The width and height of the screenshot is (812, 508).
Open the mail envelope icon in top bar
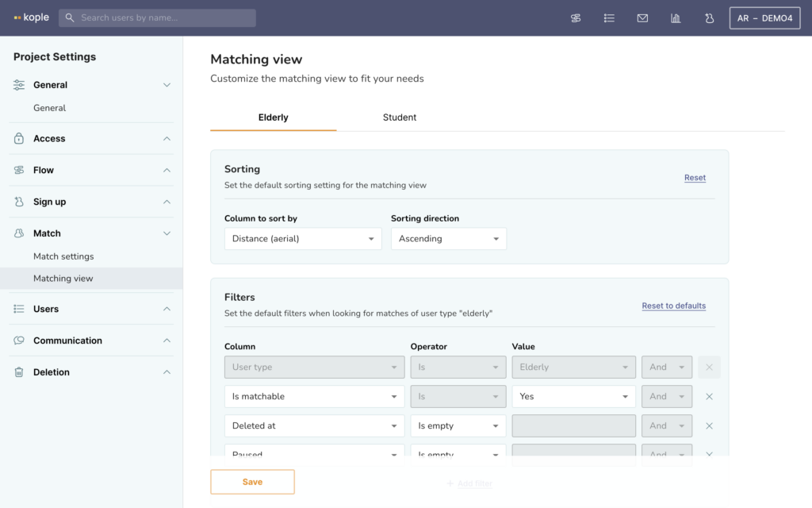click(642, 18)
